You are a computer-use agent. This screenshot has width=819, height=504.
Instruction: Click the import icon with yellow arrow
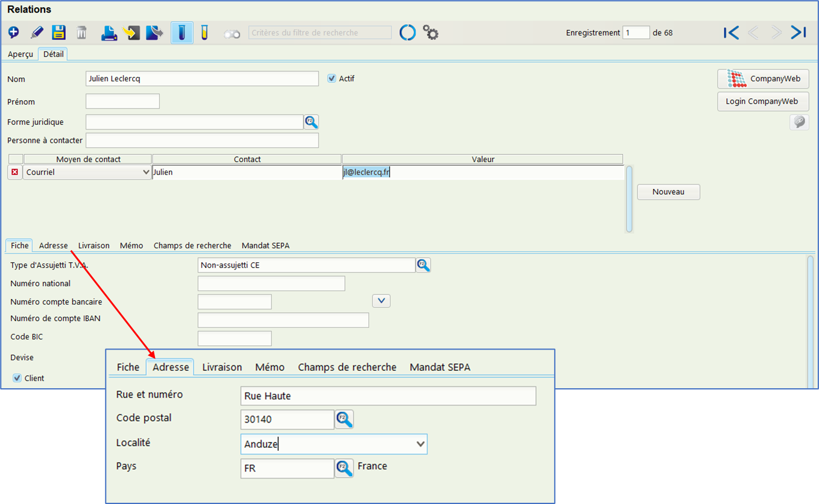(131, 33)
